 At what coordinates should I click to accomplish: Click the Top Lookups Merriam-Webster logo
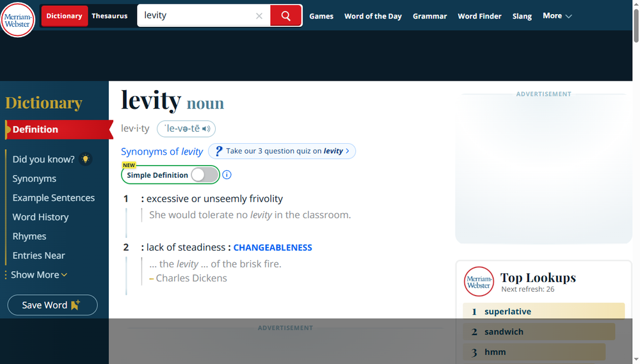479,281
